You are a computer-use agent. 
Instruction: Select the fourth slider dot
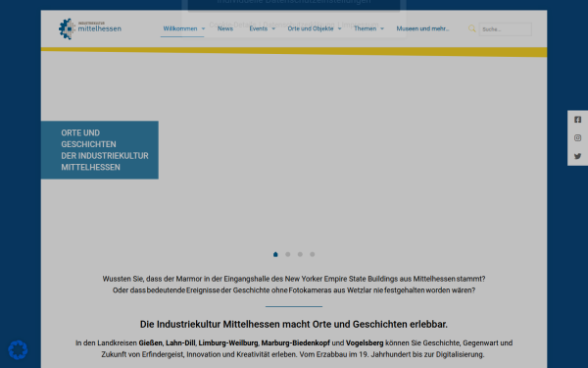(312, 254)
